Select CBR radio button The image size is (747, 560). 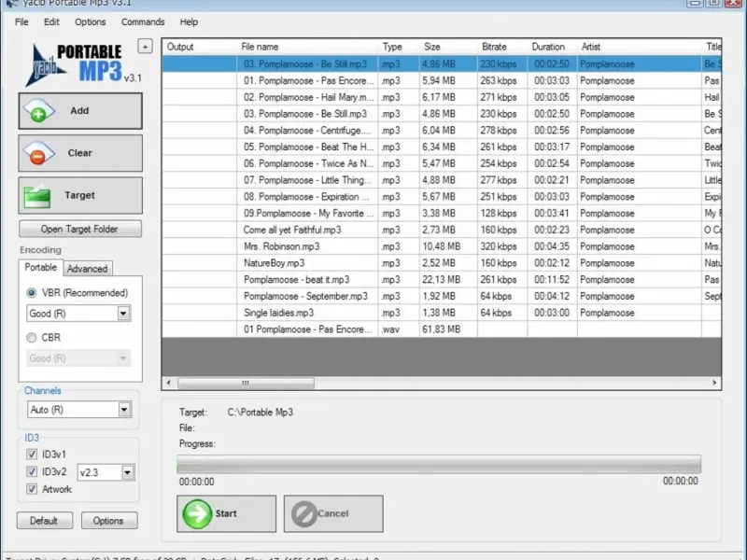tap(32, 338)
